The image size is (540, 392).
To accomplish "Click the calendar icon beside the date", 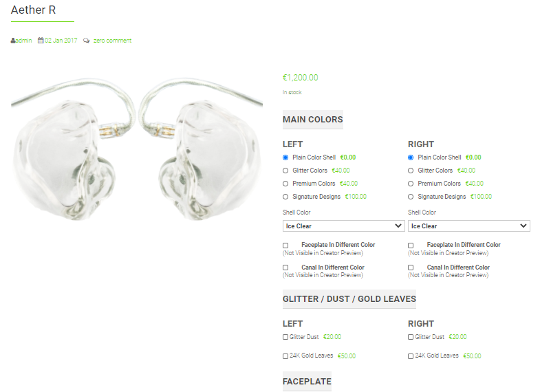I will pos(41,41).
